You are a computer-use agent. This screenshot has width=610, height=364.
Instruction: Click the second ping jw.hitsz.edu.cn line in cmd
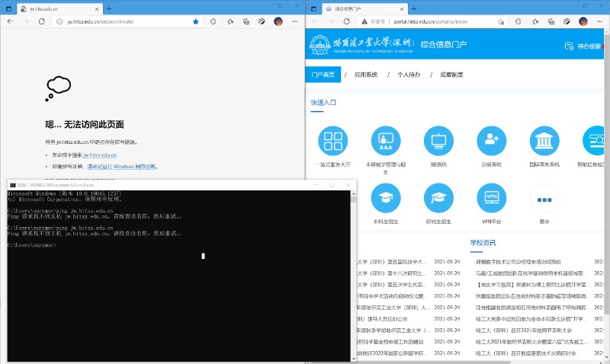[x=60, y=228]
